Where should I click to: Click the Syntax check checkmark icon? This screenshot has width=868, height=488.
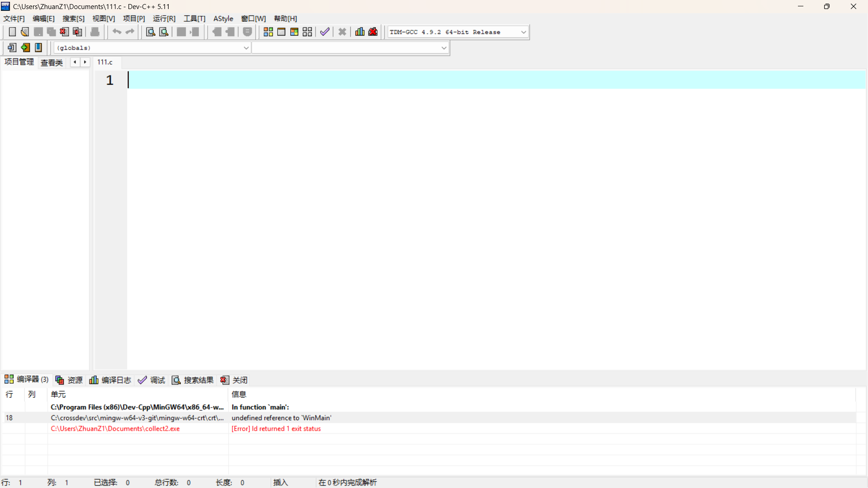[x=325, y=32]
